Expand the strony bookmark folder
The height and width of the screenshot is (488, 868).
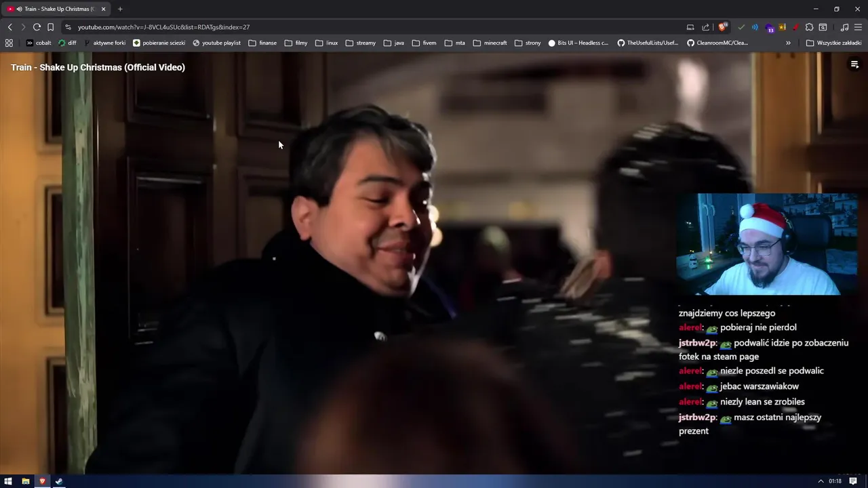[528, 43]
